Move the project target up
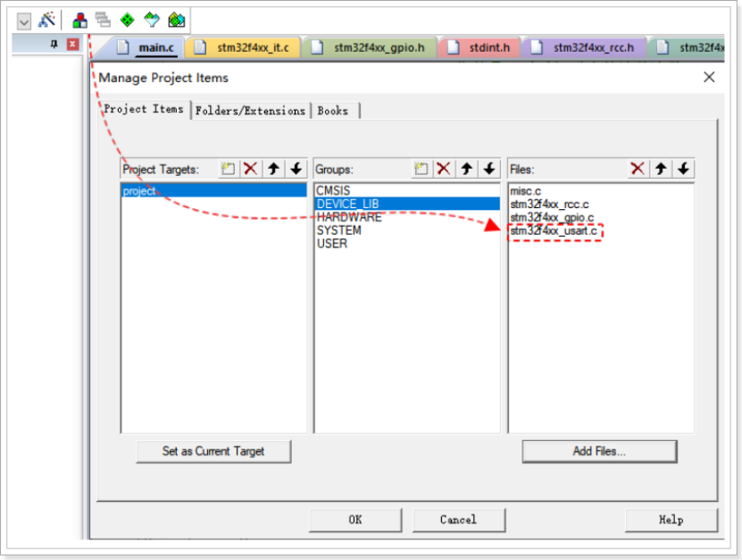 273,169
